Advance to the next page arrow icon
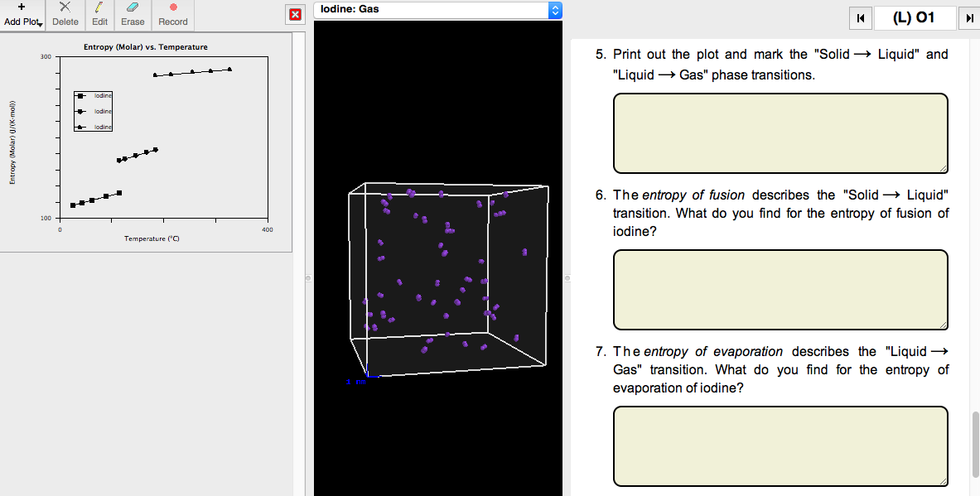The width and height of the screenshot is (980, 496). (970, 17)
